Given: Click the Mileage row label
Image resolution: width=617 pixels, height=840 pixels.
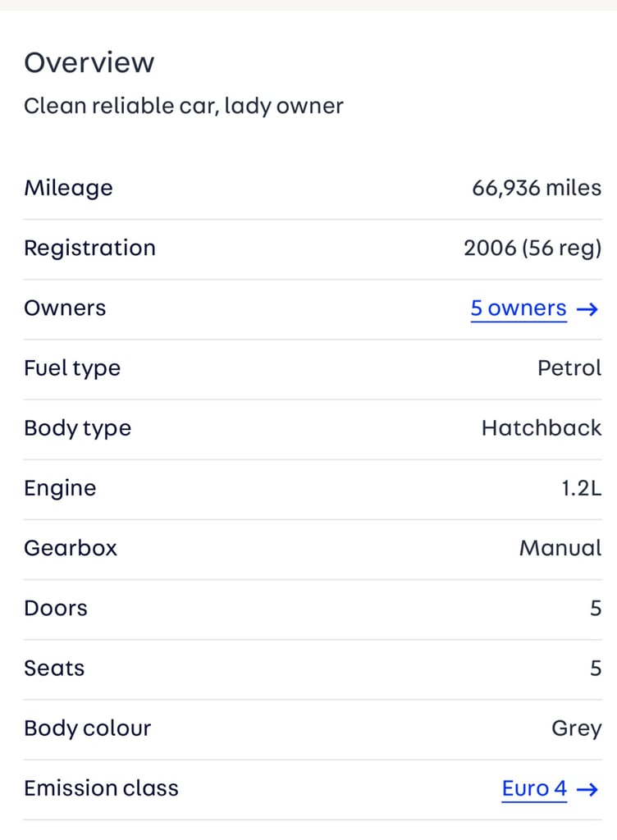Looking at the screenshot, I should tap(69, 188).
